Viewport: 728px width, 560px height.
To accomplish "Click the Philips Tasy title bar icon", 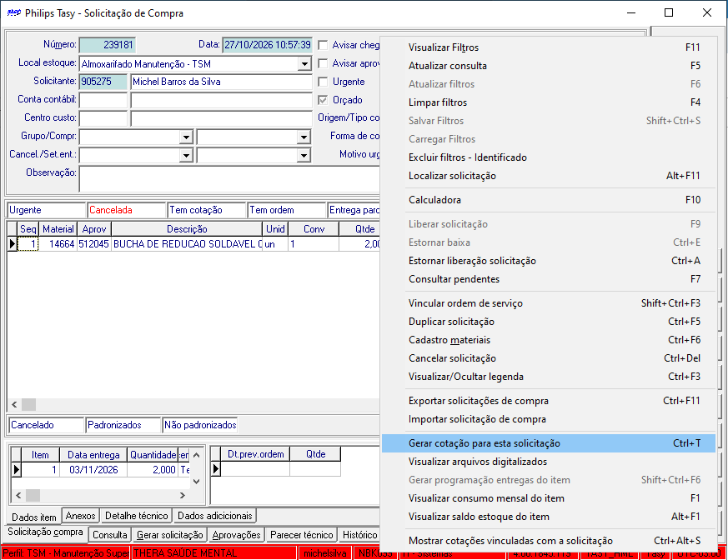I will pyautogui.click(x=14, y=12).
